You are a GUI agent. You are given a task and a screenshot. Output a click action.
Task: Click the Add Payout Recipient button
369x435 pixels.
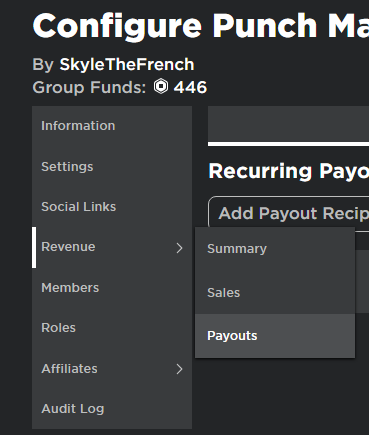[289, 213]
